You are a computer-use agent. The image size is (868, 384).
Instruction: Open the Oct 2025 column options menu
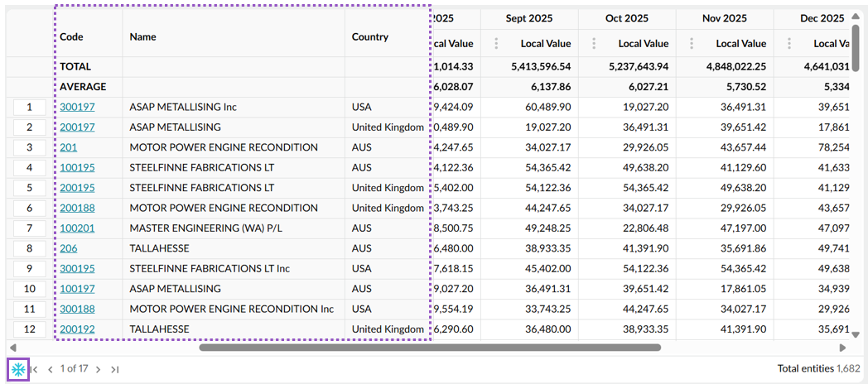(x=593, y=43)
